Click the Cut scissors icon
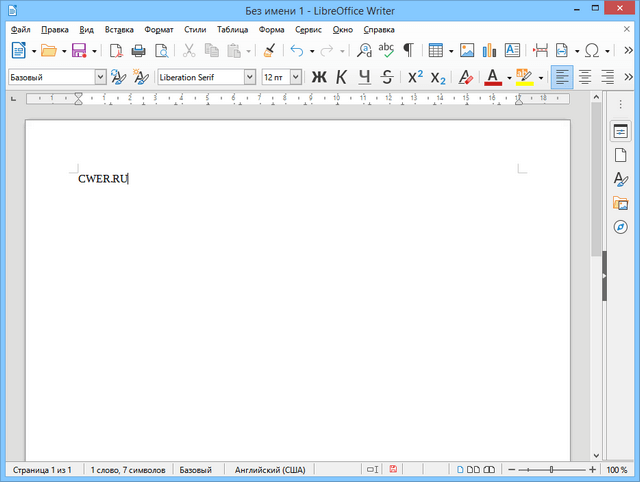 click(189, 51)
